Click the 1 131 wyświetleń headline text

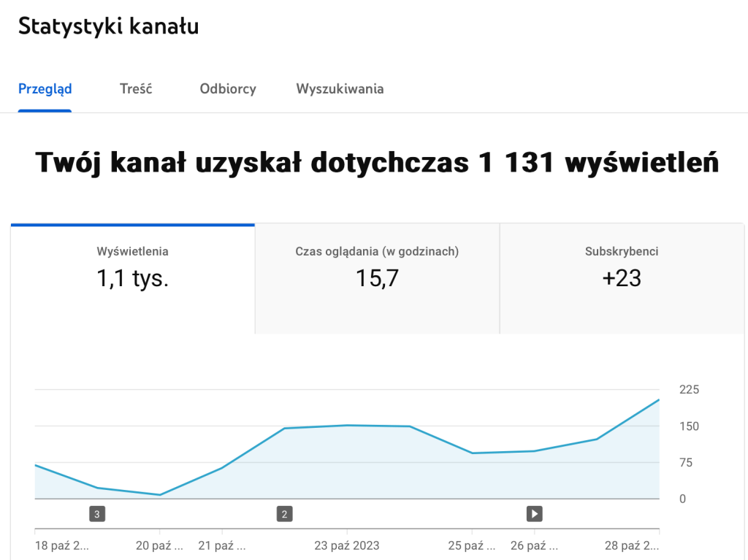pos(377,162)
